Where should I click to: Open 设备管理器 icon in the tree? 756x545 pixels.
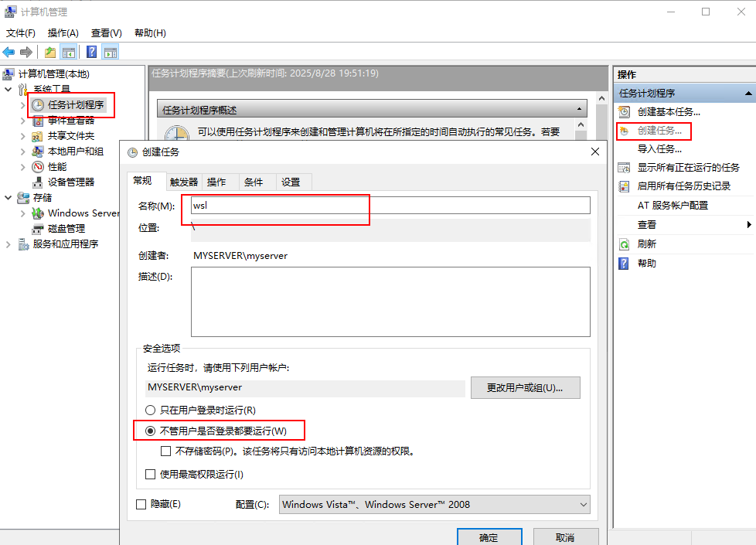pyautogui.click(x=38, y=182)
